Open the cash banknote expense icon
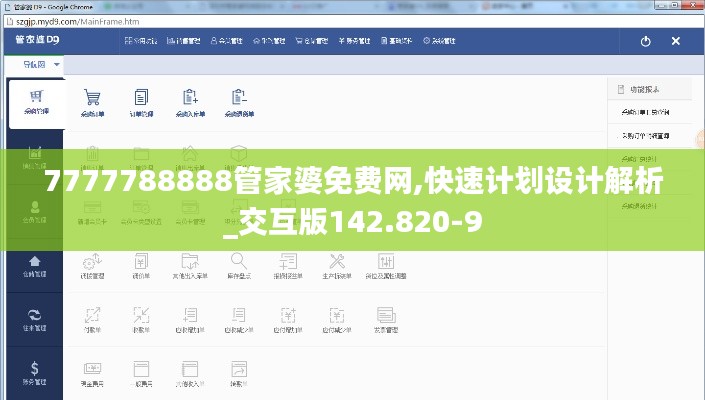The image size is (705, 400). point(92,368)
